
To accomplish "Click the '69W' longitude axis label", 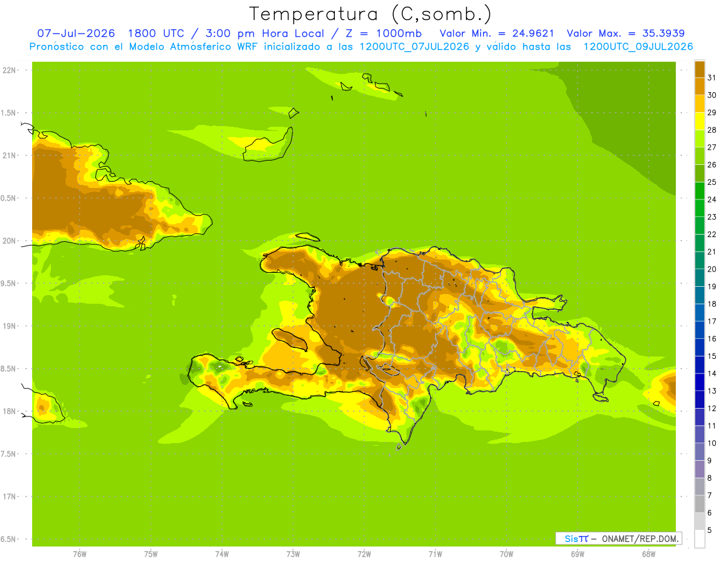I will (x=578, y=554).
